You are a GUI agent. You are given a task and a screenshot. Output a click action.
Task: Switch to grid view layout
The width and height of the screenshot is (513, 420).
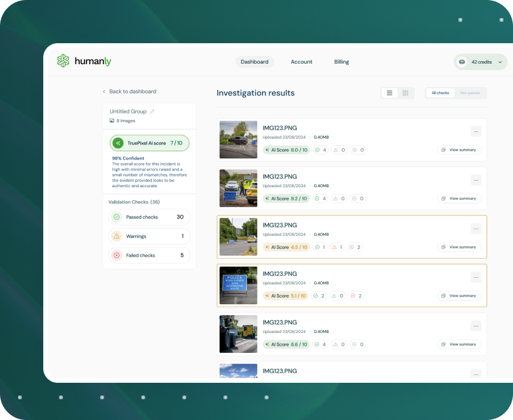point(405,93)
